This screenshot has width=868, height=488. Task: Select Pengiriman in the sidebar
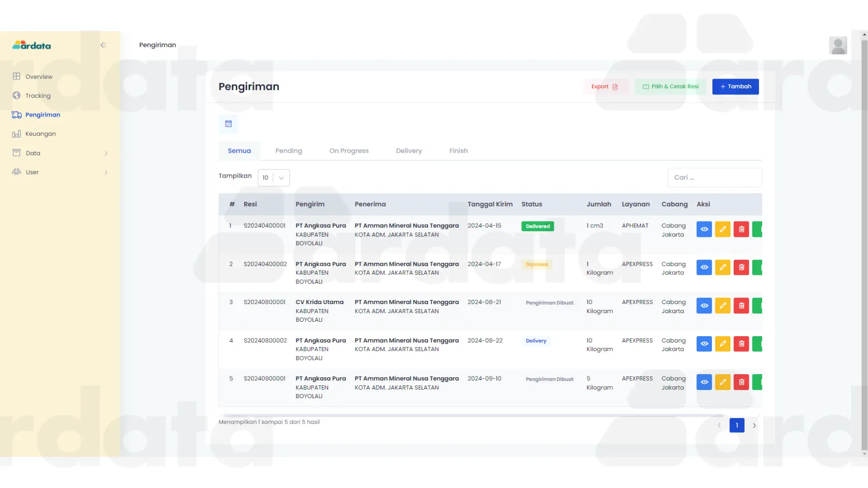36,115
